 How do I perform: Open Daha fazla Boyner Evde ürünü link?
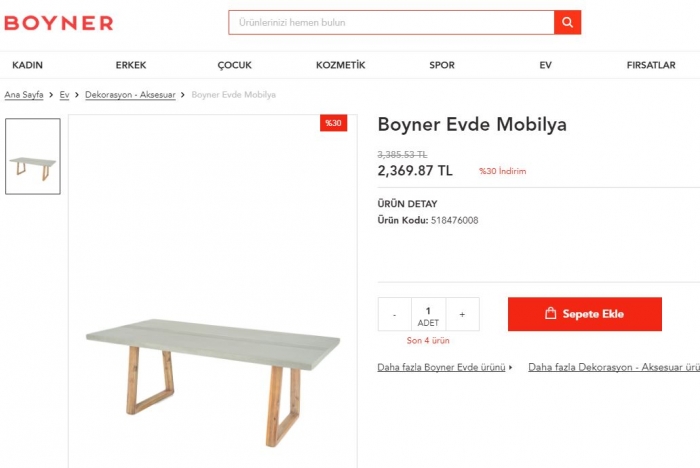point(441,367)
